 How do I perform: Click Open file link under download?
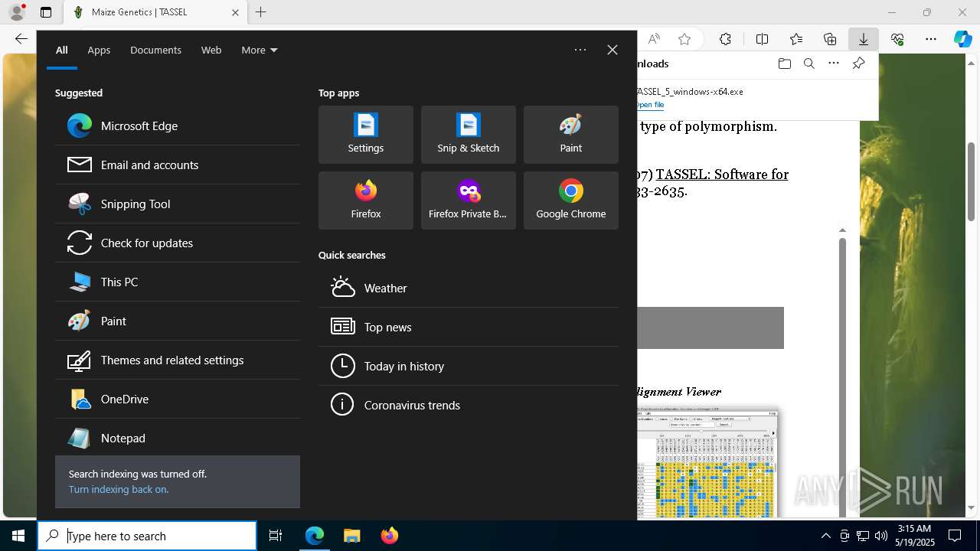650,105
